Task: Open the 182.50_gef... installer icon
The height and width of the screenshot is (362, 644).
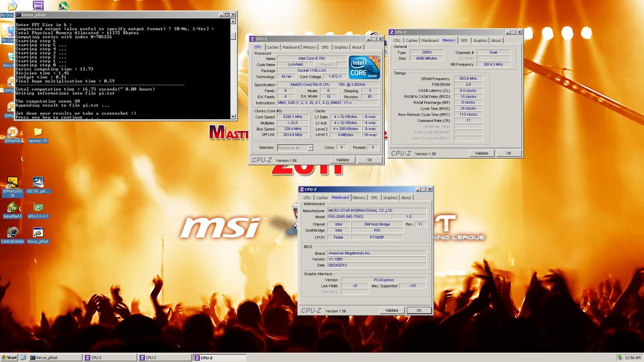Action: pyautogui.click(x=38, y=185)
